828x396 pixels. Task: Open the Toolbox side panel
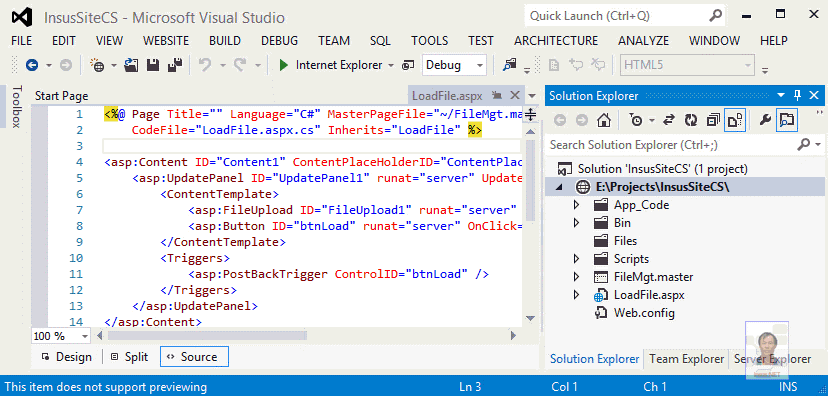[x=17, y=106]
